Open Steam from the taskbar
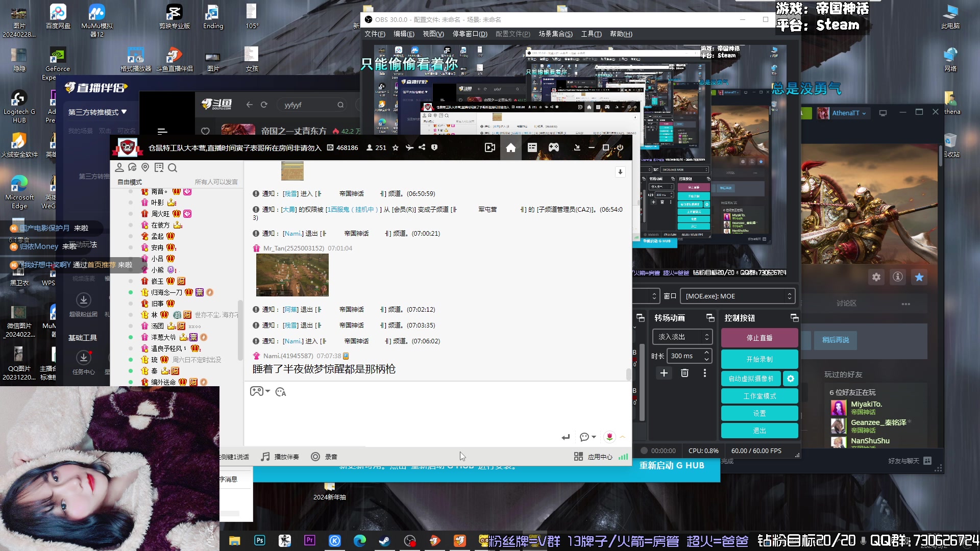 (x=384, y=541)
